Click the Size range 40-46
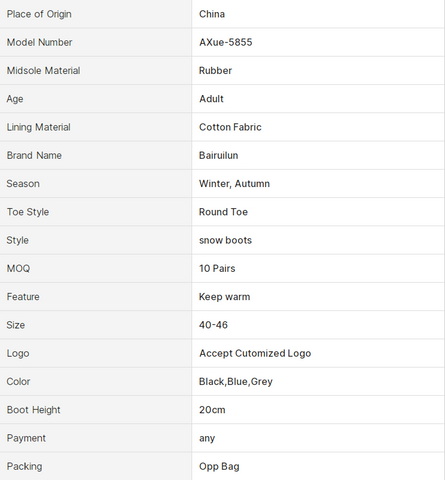The height and width of the screenshot is (480, 445). coord(213,325)
